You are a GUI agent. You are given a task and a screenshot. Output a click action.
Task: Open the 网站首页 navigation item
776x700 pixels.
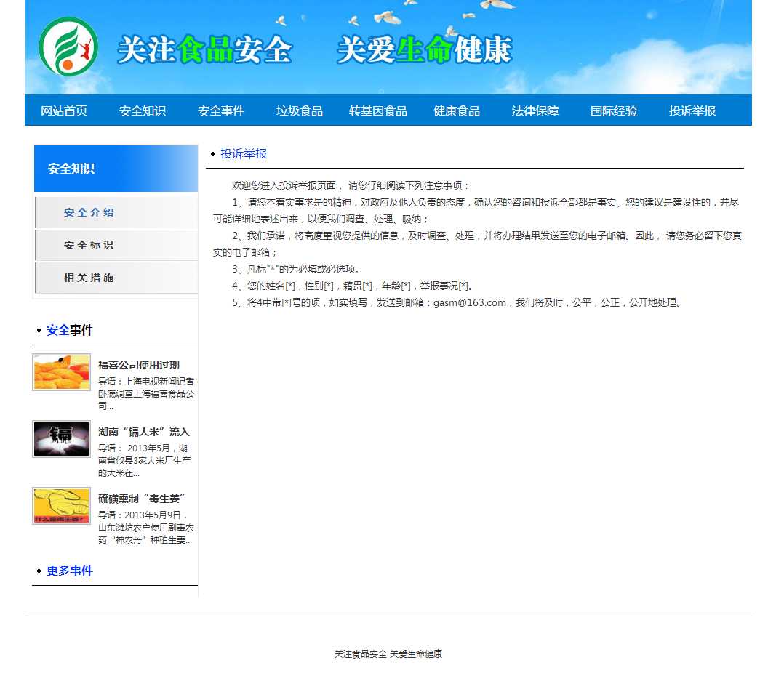tap(64, 110)
